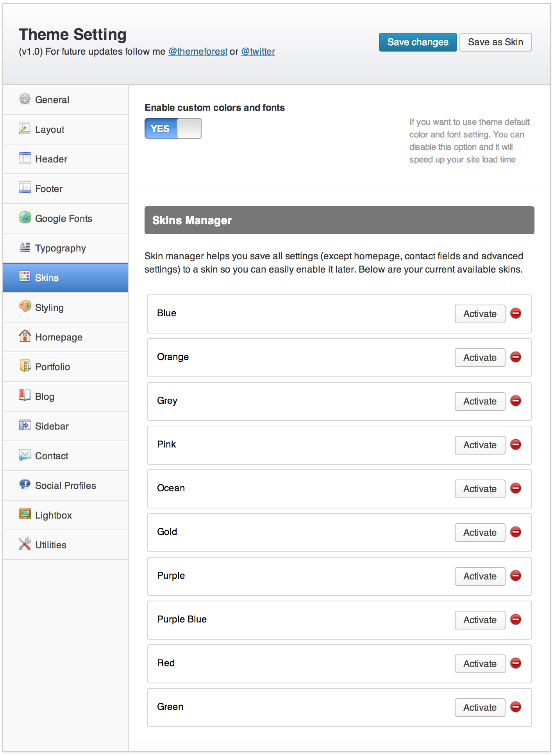Viewport: 554px width, 756px height.
Task: Go to the Lightbox settings tab
Action: [53, 515]
